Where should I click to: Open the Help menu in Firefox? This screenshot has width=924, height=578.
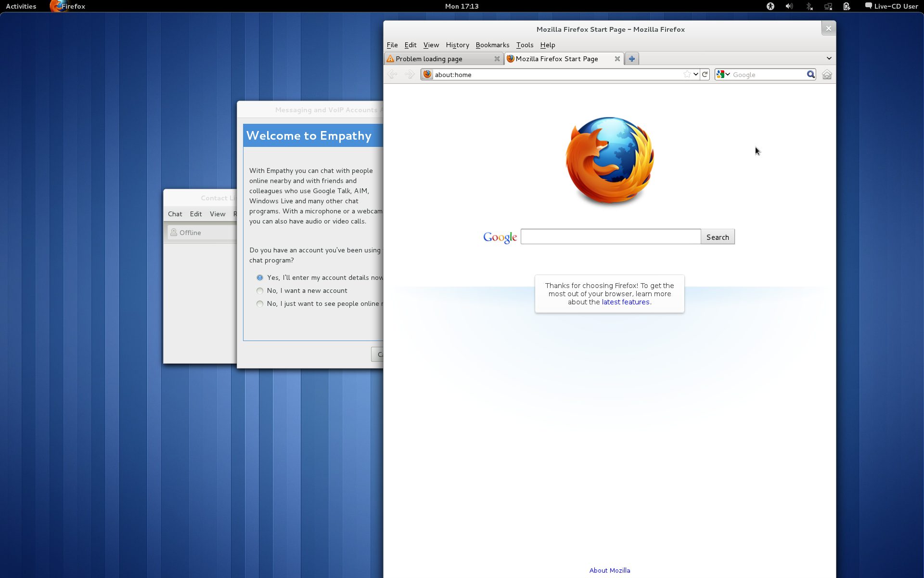click(x=548, y=45)
